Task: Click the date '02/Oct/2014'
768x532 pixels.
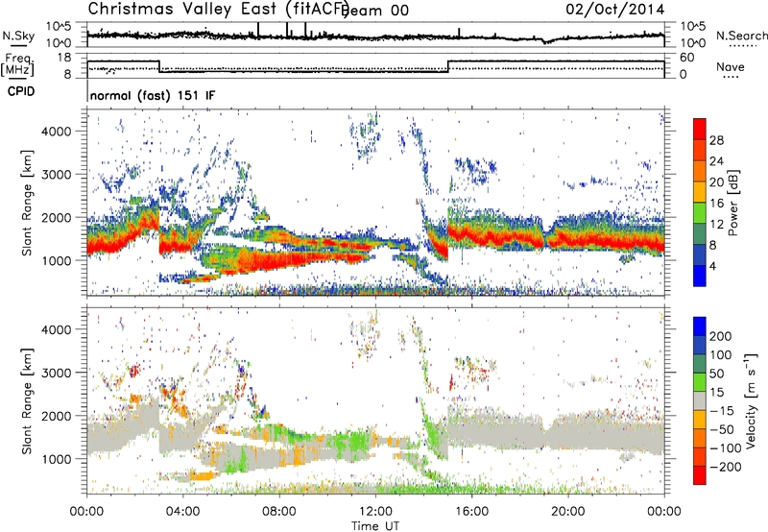Action: [615, 10]
